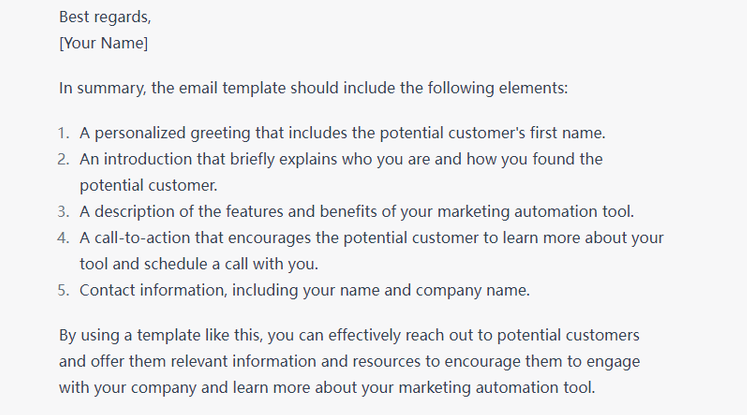Click list item starting "An introduction that"
The width and height of the screenshot is (747, 415).
[x=340, y=159]
